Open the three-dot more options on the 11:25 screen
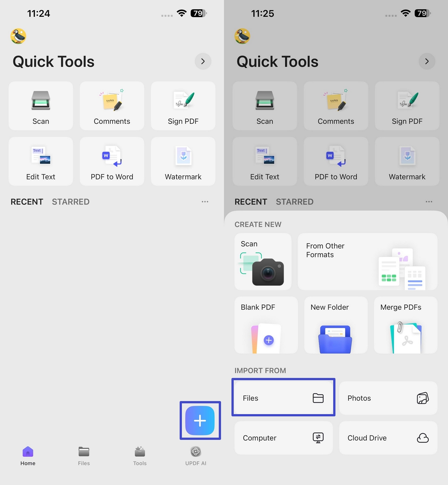The width and height of the screenshot is (448, 485). tap(429, 201)
